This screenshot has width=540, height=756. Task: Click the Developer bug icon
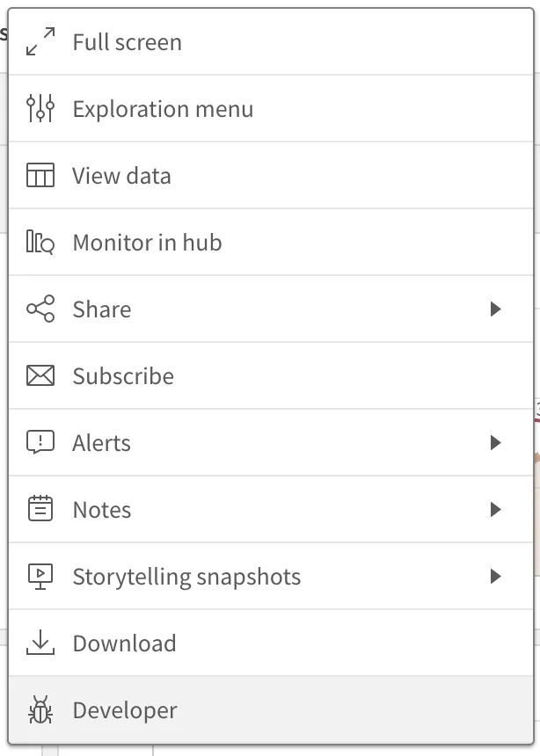[39, 709]
